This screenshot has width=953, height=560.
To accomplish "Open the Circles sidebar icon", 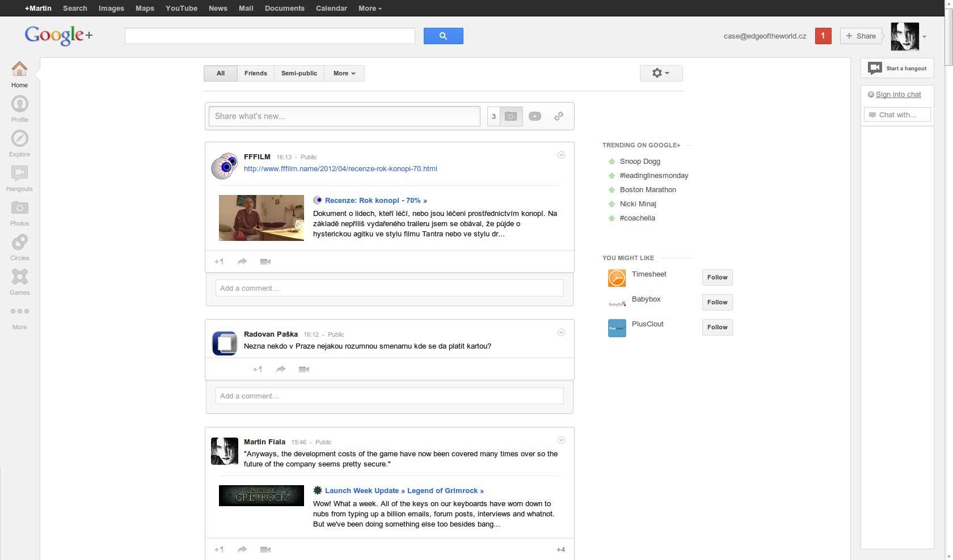I will pyautogui.click(x=19, y=242).
